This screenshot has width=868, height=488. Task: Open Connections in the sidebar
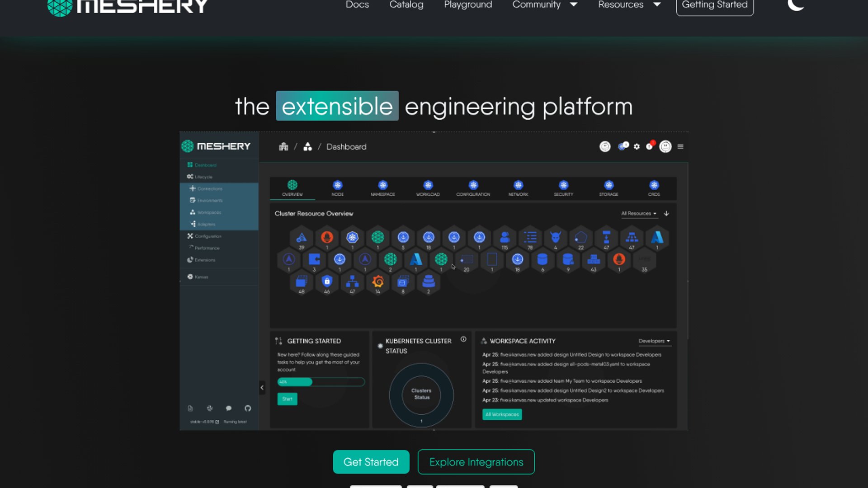point(206,188)
